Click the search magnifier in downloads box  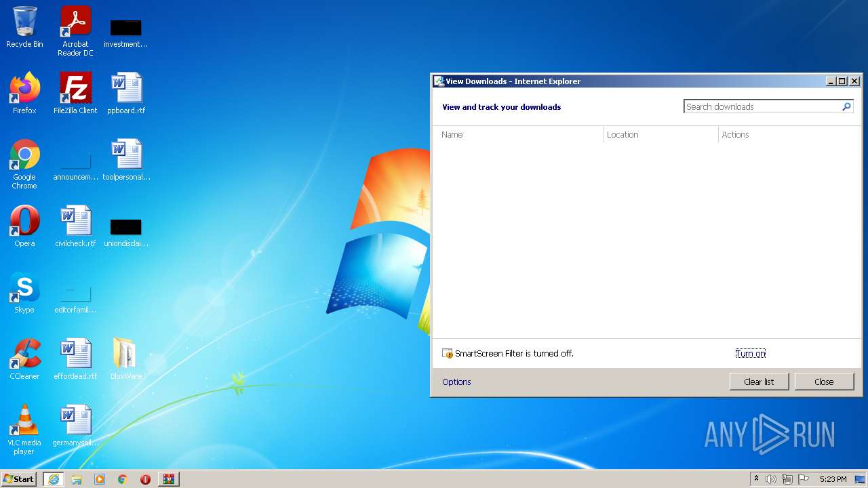point(846,106)
